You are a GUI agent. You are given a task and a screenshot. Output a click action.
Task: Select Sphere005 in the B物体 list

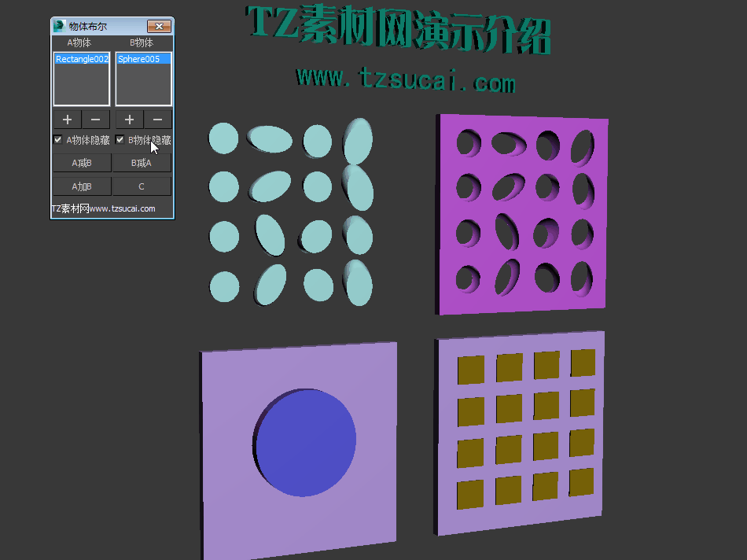[x=143, y=59]
